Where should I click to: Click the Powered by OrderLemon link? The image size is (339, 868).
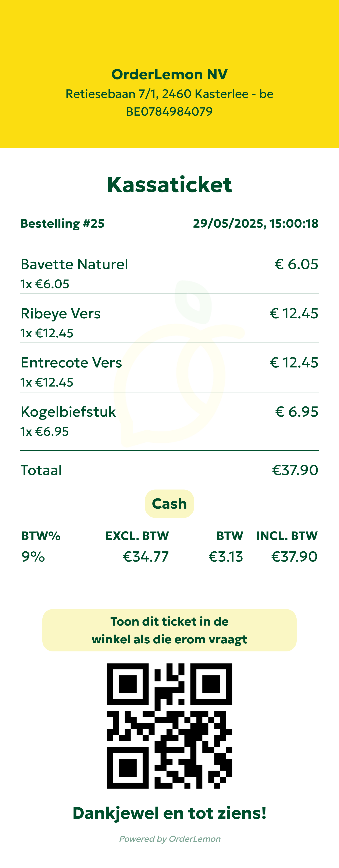tap(170, 839)
